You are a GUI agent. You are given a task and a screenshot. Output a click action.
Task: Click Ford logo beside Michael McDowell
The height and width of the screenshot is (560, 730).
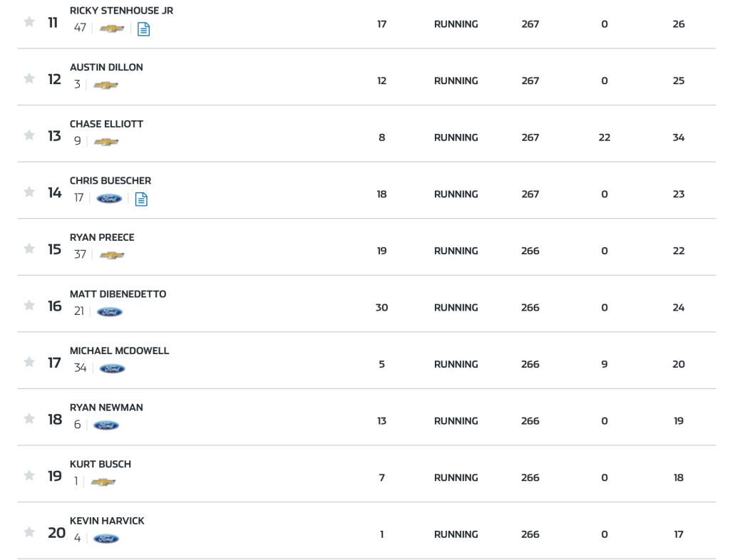pyautogui.click(x=112, y=368)
